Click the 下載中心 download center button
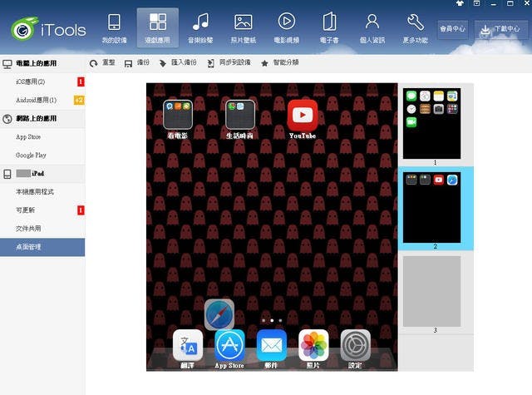The height and width of the screenshot is (395, 532). coord(500,28)
